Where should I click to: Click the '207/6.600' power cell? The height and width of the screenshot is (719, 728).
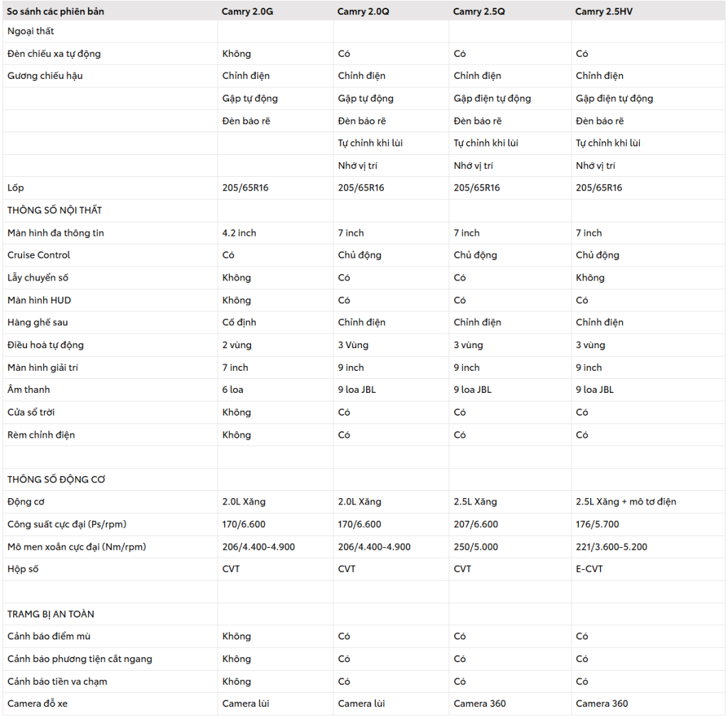(476, 524)
